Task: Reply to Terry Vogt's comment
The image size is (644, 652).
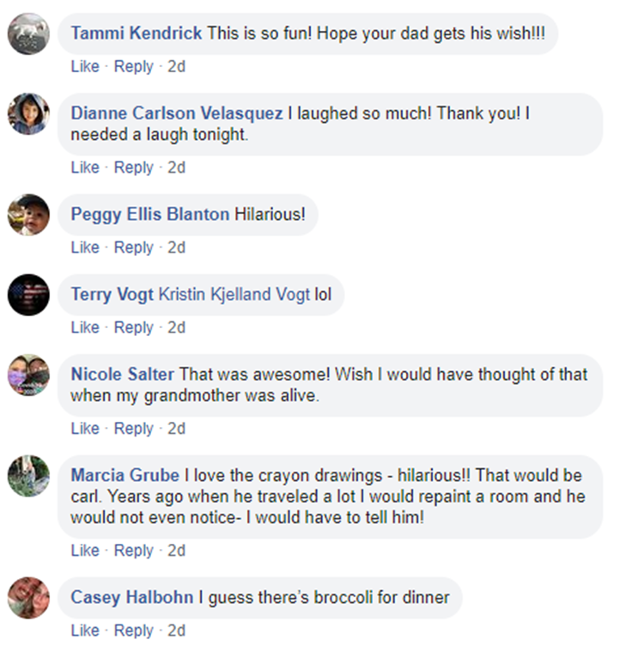Action: 133,327
